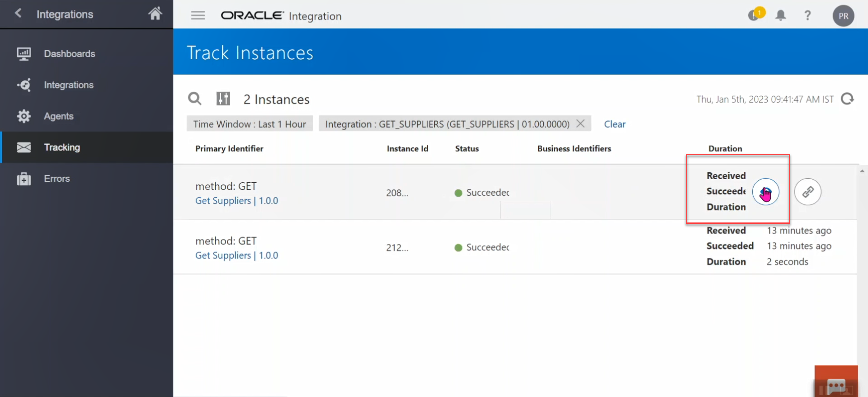Viewport: 868px width, 397px height.
Task: Open the filter sliders icon
Action: pyautogui.click(x=223, y=99)
